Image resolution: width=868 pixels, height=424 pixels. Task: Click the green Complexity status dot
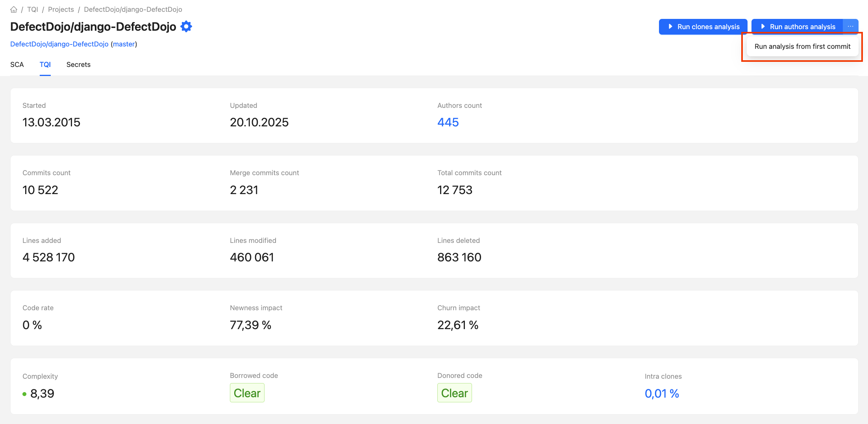click(x=24, y=394)
